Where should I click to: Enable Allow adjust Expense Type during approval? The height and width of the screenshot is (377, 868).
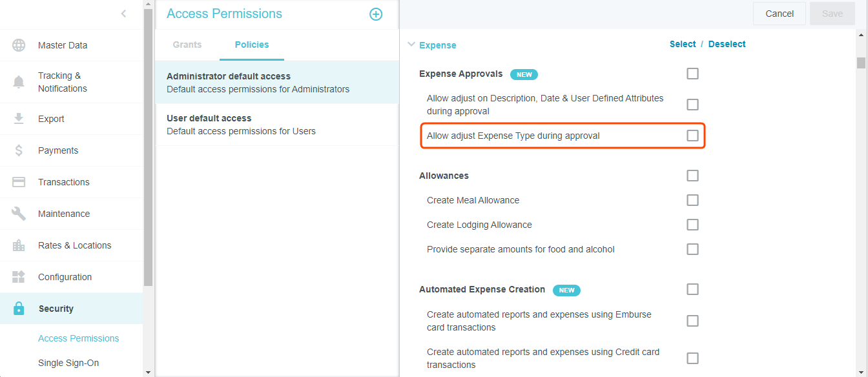(x=692, y=136)
